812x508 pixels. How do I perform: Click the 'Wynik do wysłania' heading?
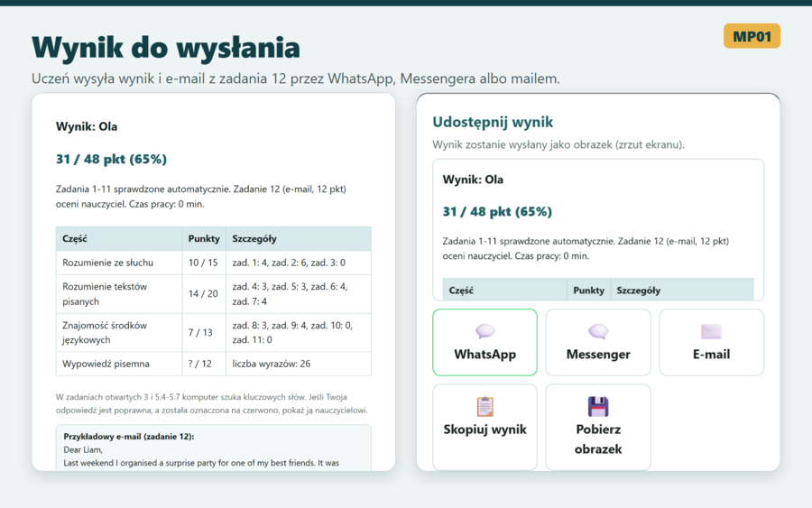pos(166,48)
